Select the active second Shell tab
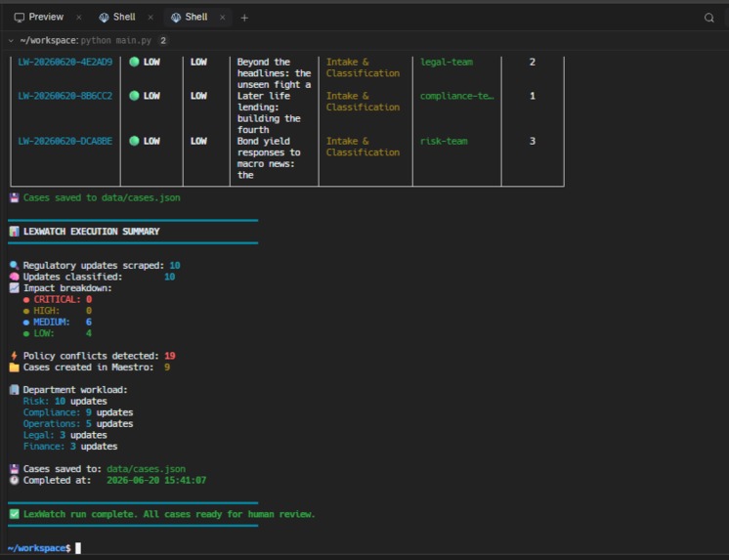The height and width of the screenshot is (560, 729). (x=190, y=18)
